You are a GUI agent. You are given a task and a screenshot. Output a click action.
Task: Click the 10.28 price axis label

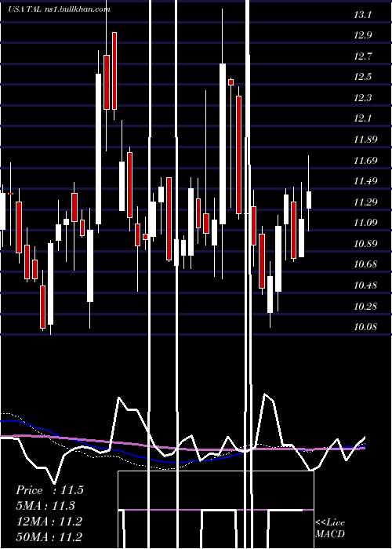(365, 306)
